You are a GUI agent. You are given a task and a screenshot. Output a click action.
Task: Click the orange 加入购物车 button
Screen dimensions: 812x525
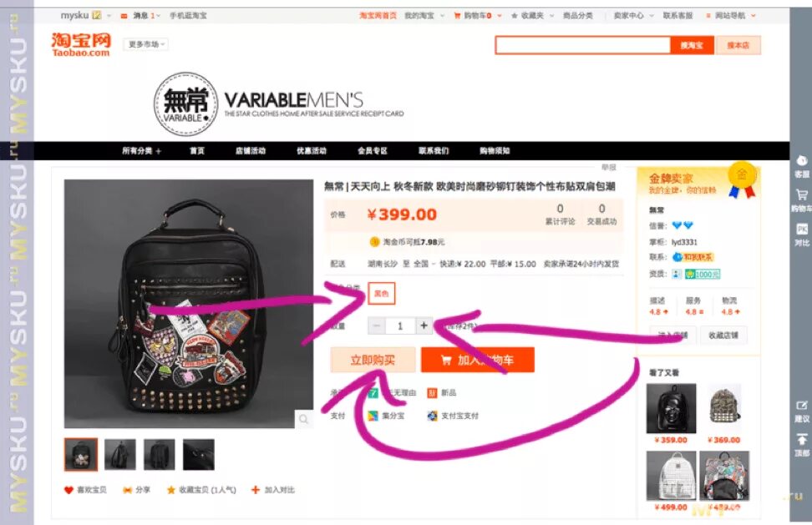(478, 360)
